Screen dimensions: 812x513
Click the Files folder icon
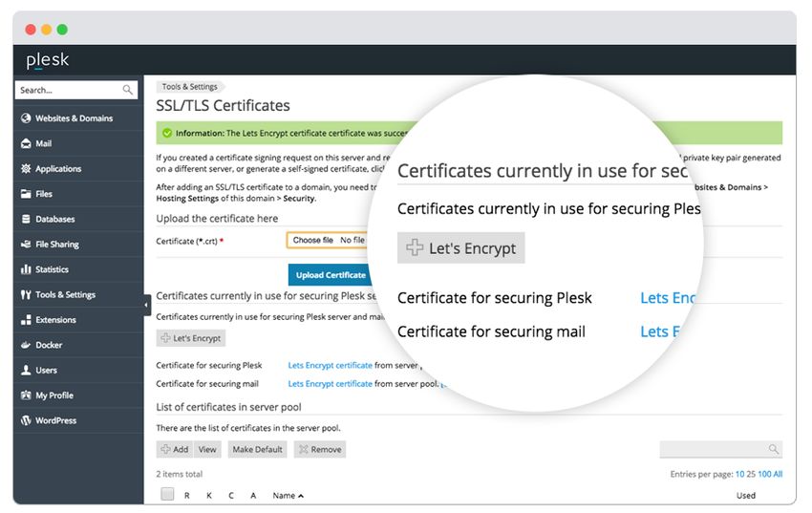pyautogui.click(x=26, y=194)
